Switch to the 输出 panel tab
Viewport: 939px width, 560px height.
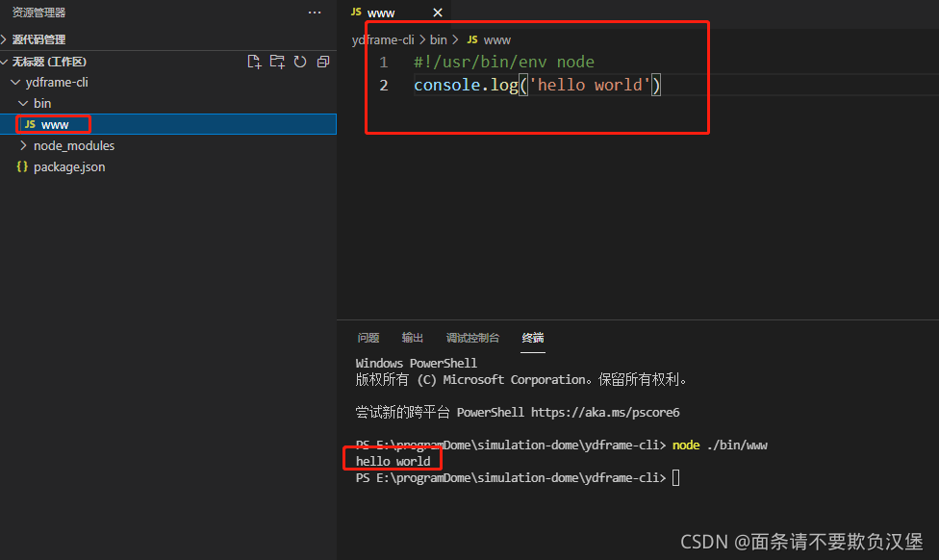point(412,338)
